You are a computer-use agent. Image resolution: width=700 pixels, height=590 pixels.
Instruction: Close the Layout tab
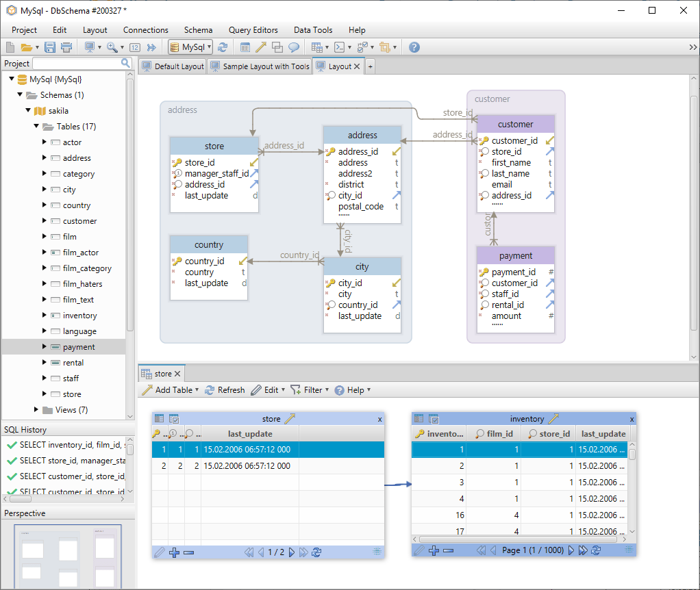(x=357, y=66)
